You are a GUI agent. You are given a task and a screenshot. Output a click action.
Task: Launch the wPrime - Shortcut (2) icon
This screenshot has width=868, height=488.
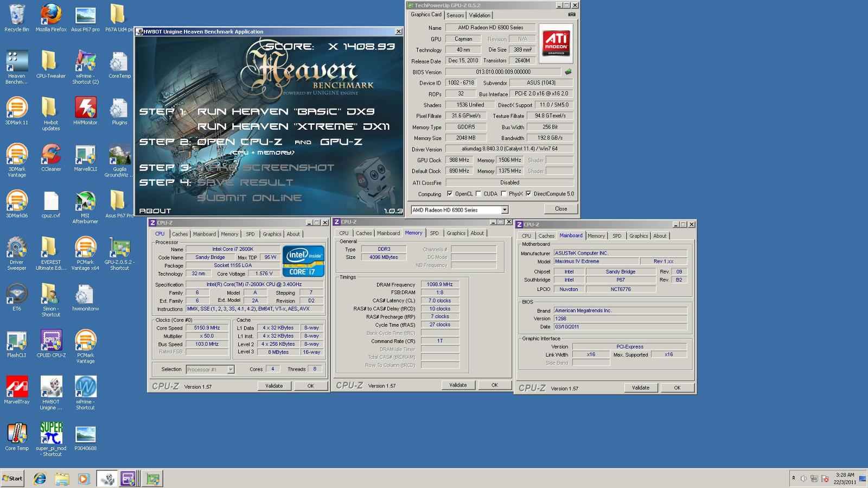pyautogui.click(x=85, y=67)
